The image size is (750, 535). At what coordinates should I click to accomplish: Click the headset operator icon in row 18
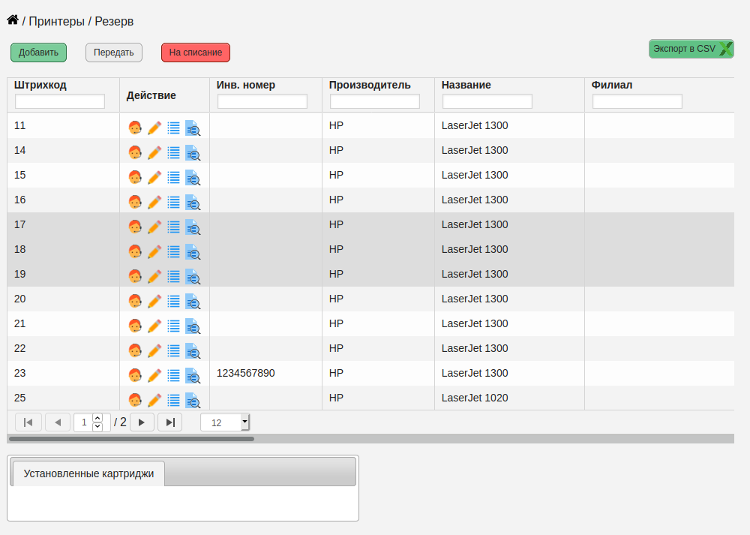pyautogui.click(x=135, y=251)
